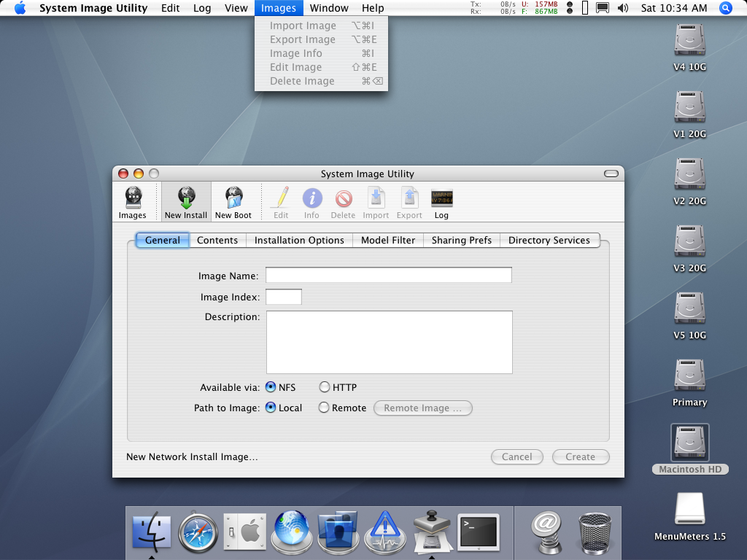Switch to the Installation Options tab

[x=299, y=240]
